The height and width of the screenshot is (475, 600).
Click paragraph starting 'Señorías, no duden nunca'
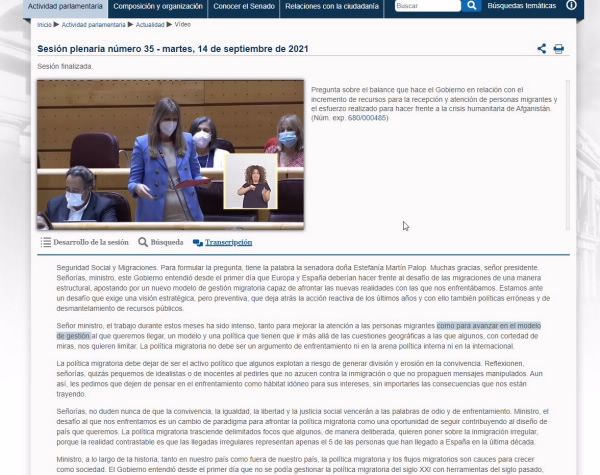pyautogui.click(x=302, y=426)
